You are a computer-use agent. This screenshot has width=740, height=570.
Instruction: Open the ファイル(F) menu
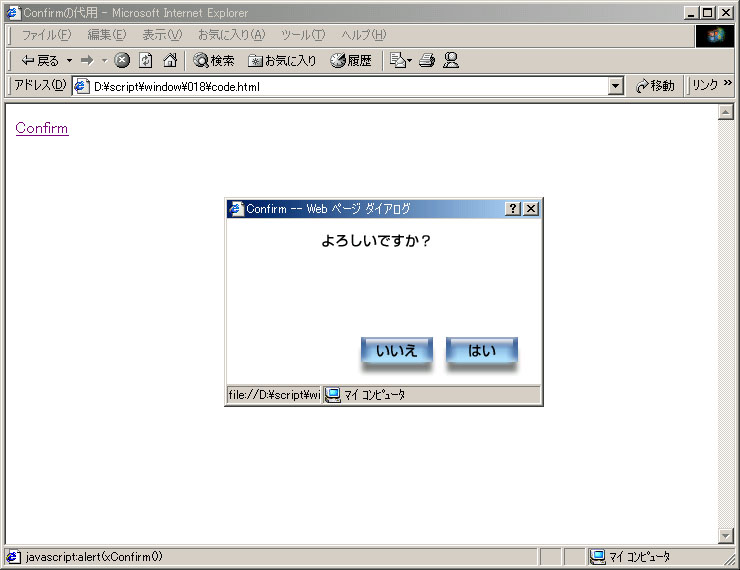pos(46,35)
